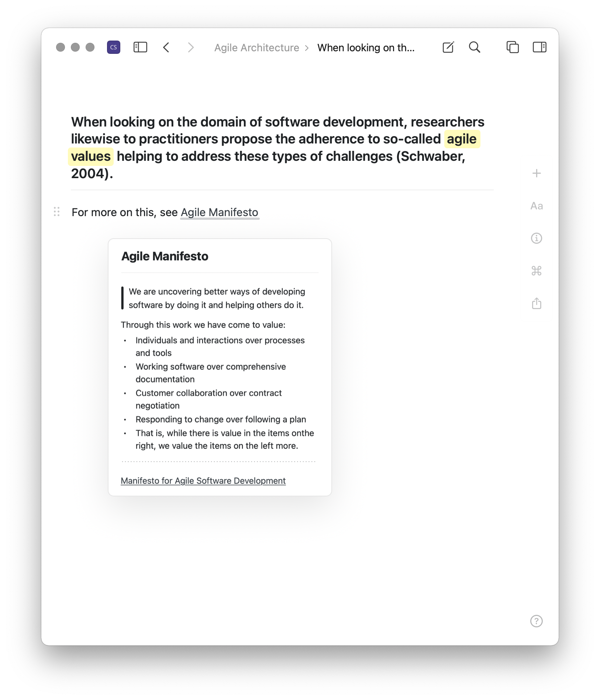This screenshot has width=600, height=700.
Task: Open Manifesto for Agile Software Development link
Action: pos(203,481)
